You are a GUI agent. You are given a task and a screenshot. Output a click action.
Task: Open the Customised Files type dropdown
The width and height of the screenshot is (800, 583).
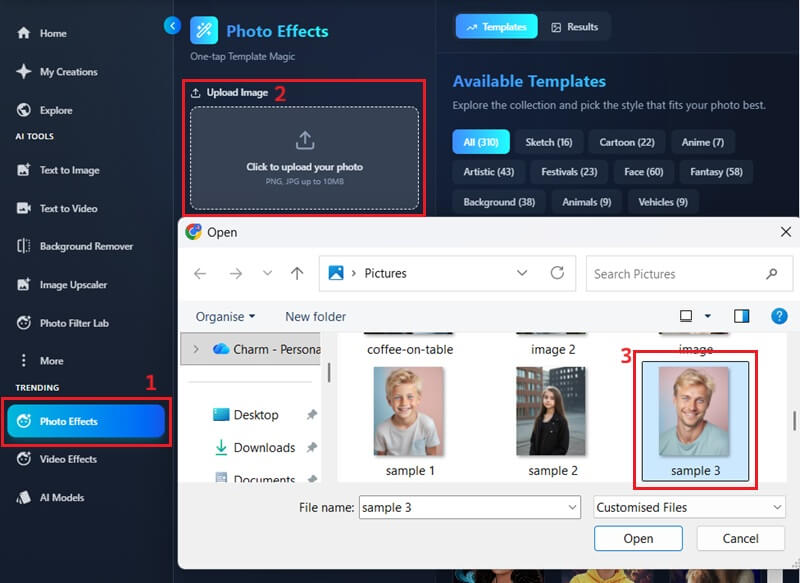(689, 508)
